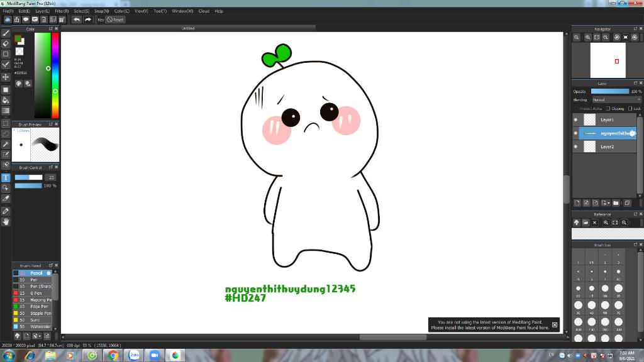Select the Pen (Sharp) brush
644x362 pixels.
point(33,287)
